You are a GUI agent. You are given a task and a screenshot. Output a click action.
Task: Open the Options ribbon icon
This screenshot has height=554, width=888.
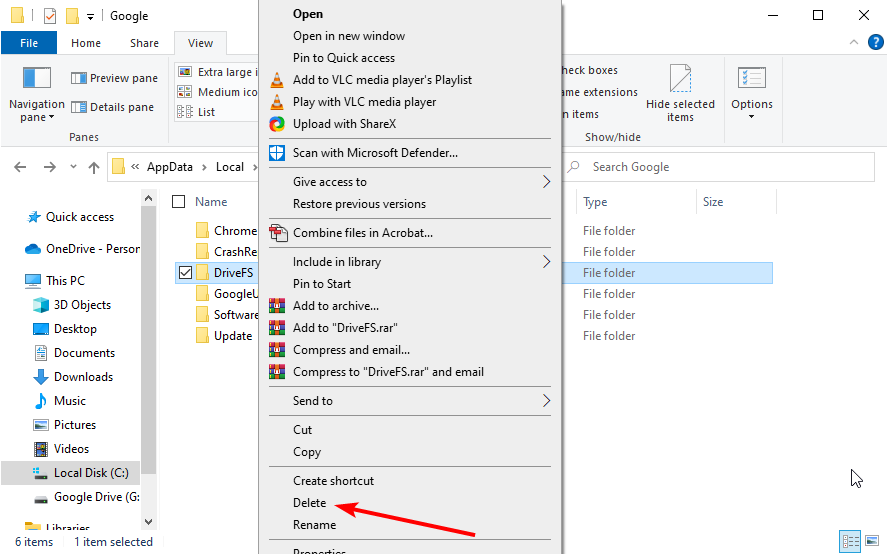[752, 78]
